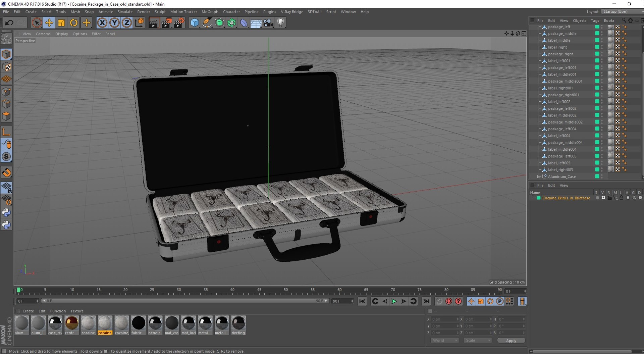The width and height of the screenshot is (644, 354).
Task: Open the Simulate menu
Action: click(125, 12)
